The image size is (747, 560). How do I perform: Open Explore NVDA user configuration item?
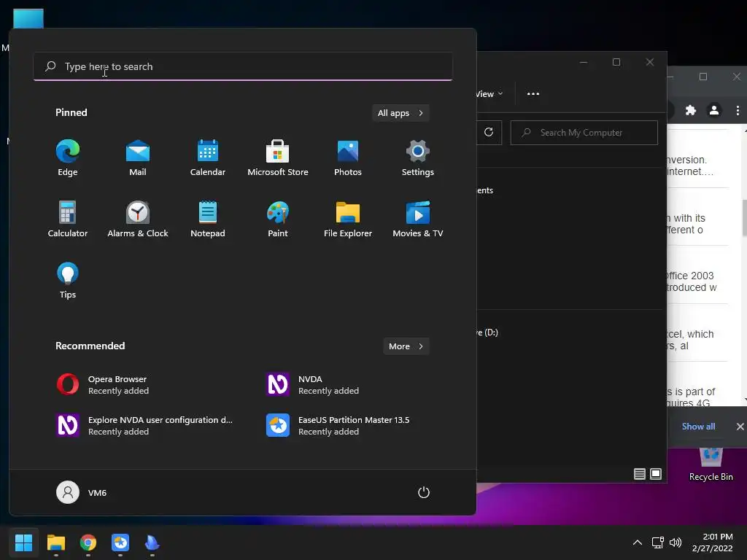point(143,425)
